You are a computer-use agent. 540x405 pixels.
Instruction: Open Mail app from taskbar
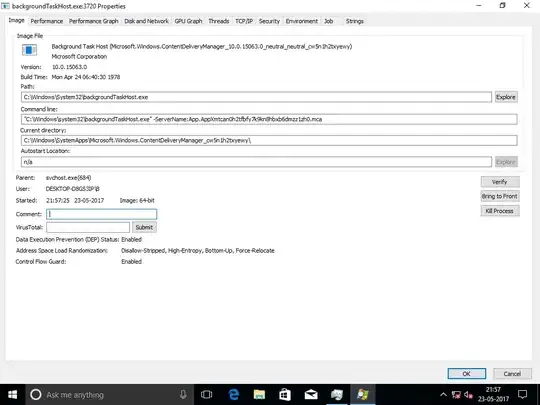click(311, 395)
